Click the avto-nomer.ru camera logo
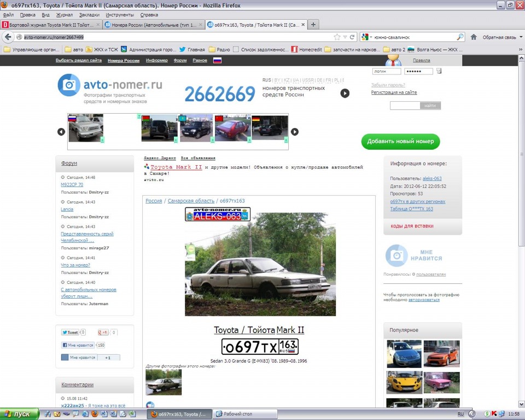The height and width of the screenshot is (420, 525). tap(69, 85)
